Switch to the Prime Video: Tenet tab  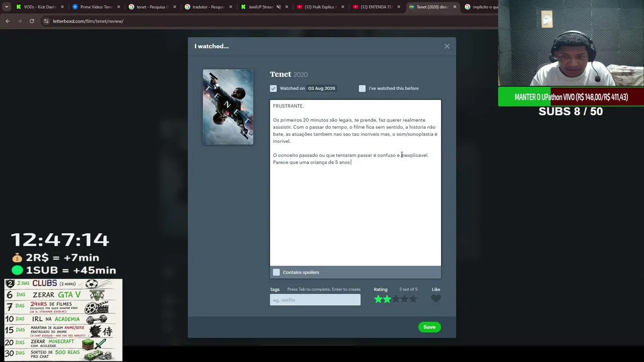96,7
